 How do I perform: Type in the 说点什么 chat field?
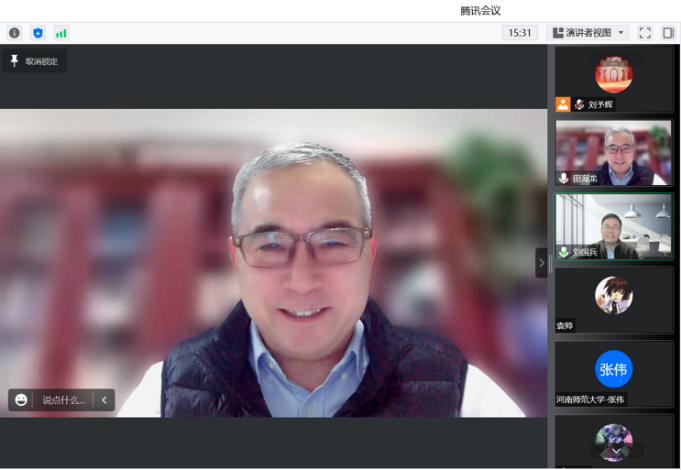pyautogui.click(x=64, y=400)
